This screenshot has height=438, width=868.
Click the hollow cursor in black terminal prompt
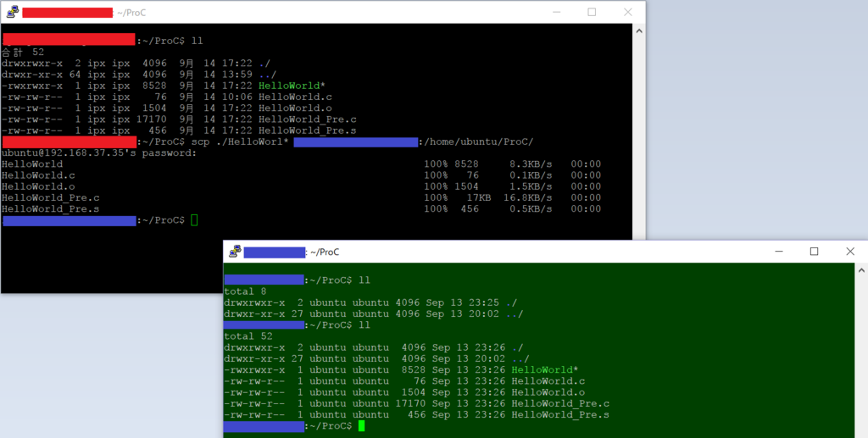tap(194, 220)
